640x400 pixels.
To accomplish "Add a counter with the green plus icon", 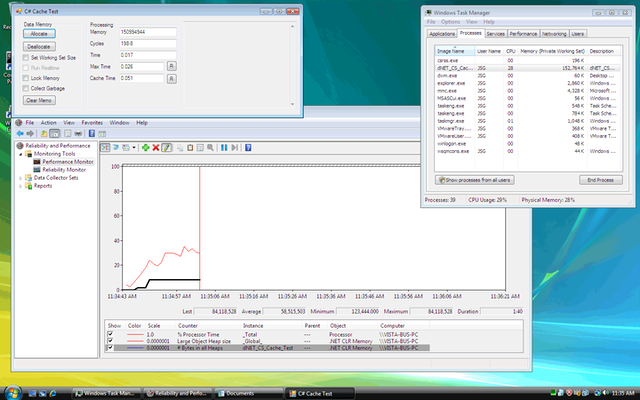I will point(145,147).
